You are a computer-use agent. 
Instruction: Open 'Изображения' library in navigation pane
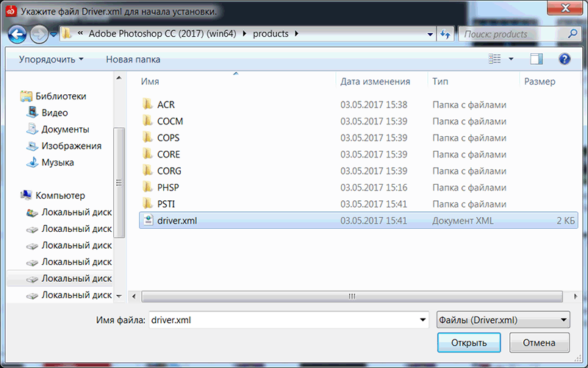[x=71, y=146]
